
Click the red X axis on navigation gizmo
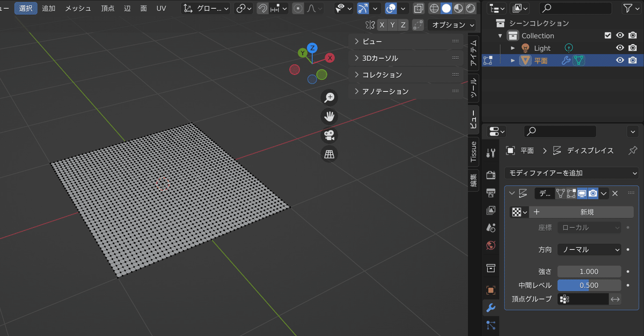tap(330, 57)
